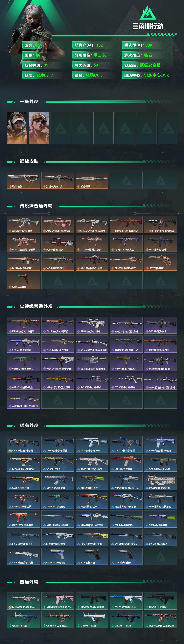Select the goggles operator skin thumbnail
The height and width of the screenshot is (644, 184).
click(39, 128)
